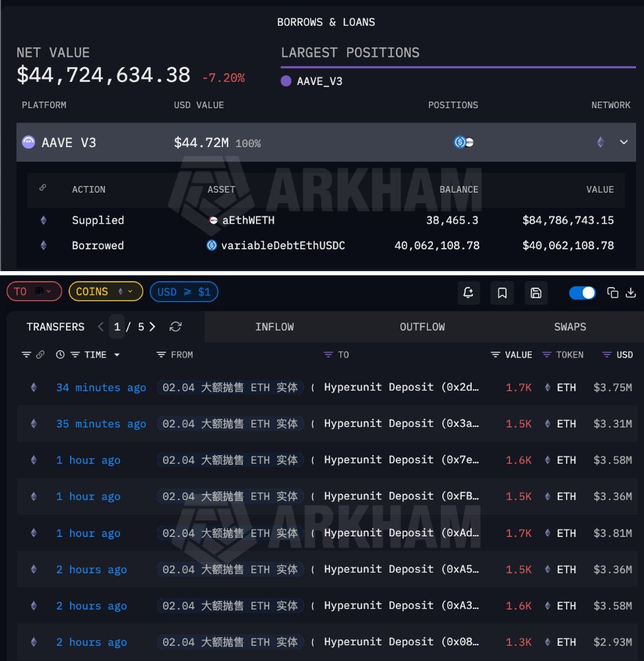Select AAVE_V3 under Largest Positions

pos(311,81)
